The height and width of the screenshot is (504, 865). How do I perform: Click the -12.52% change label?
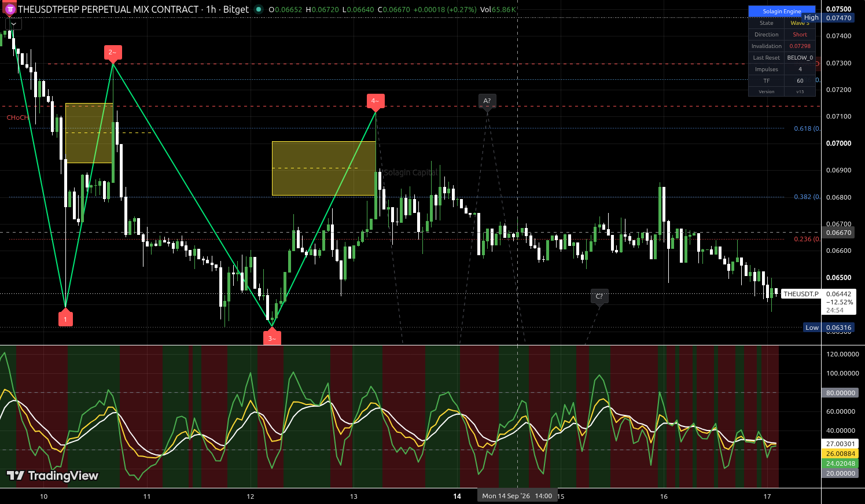pos(839,302)
